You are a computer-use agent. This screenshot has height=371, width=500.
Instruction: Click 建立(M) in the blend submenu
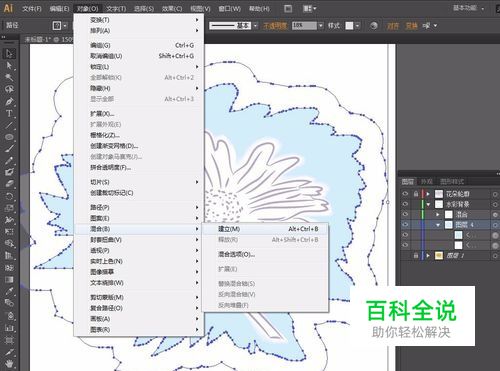coord(266,229)
